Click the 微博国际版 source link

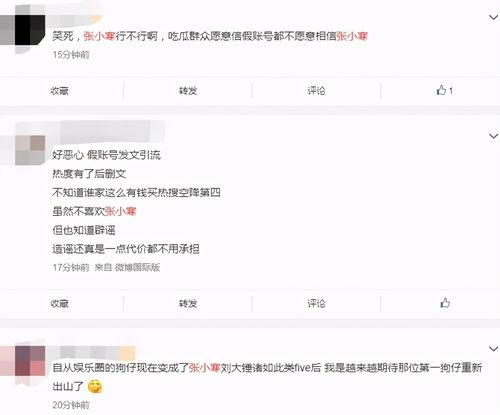(x=137, y=267)
